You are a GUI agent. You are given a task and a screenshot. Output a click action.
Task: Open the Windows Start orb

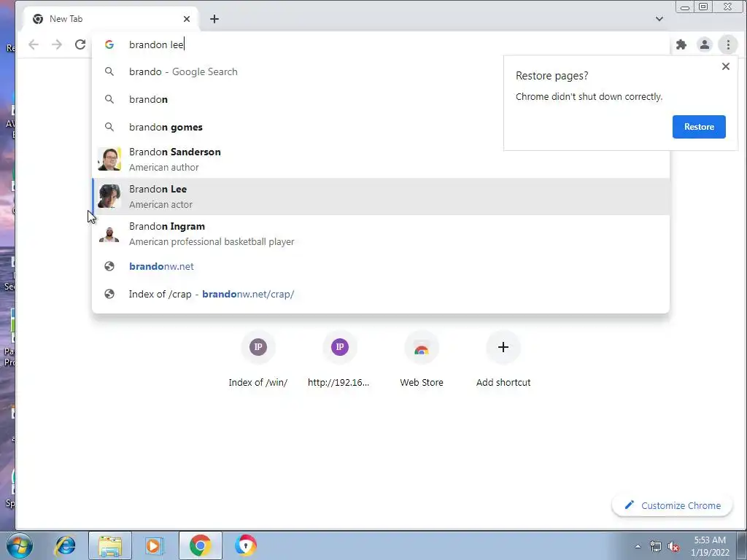coord(20,545)
